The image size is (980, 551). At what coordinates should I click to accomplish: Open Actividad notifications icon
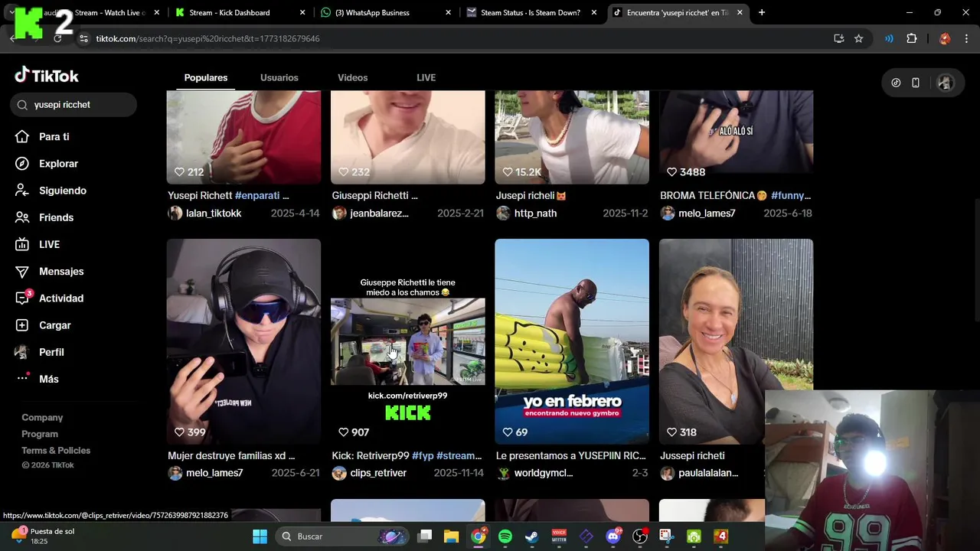tap(23, 298)
